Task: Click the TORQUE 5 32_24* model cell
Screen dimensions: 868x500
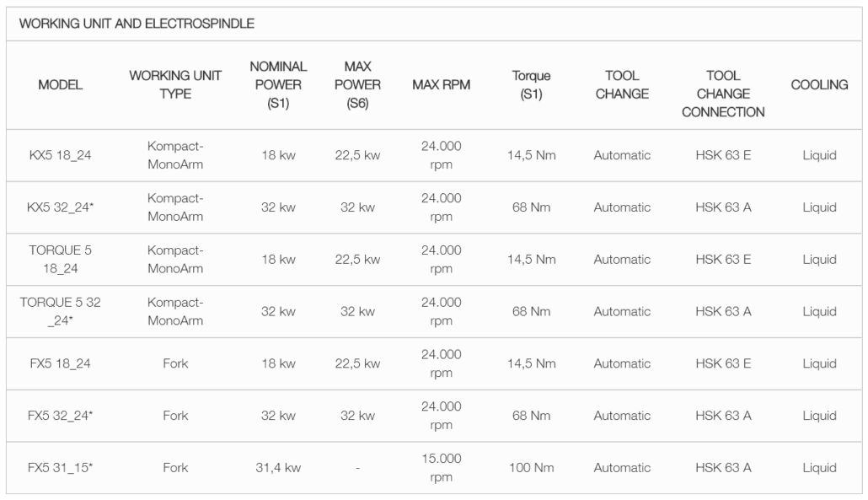Action: coord(61,311)
